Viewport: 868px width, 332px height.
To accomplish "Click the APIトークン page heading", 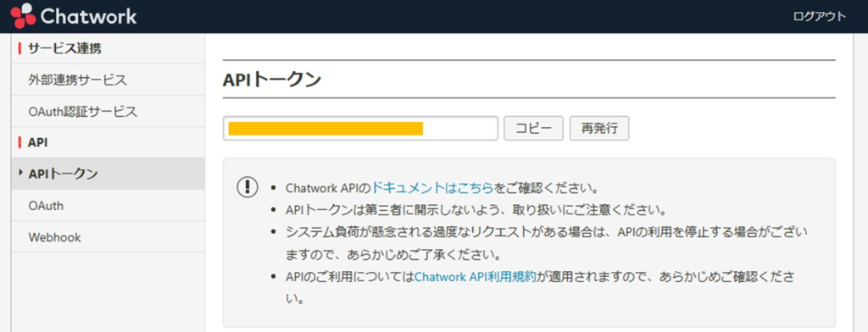I will [272, 80].
